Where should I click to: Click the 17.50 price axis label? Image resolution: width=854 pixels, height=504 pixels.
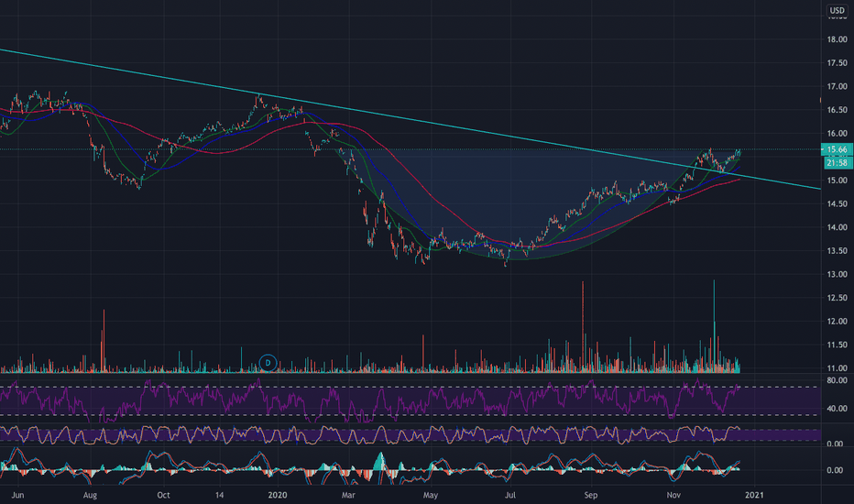pos(837,62)
